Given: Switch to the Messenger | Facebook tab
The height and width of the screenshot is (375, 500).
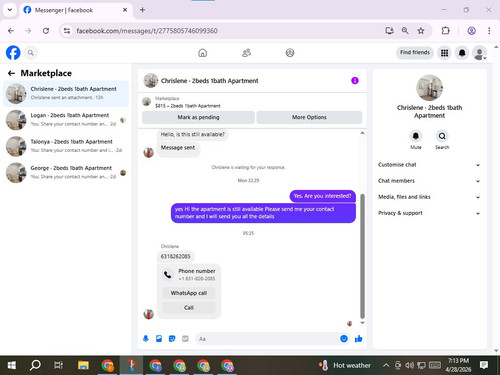Looking at the screenshot, I should 76,10.
